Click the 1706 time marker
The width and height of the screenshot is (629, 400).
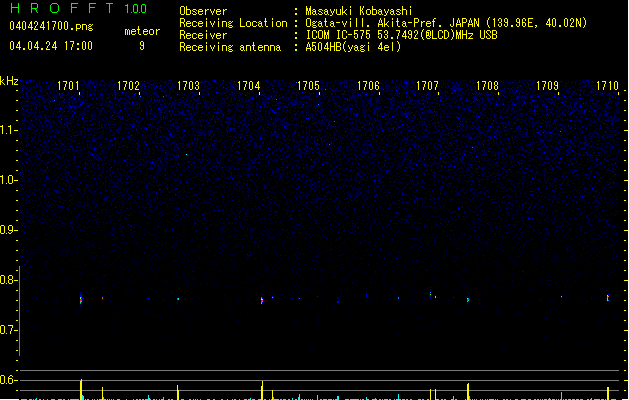(368, 86)
